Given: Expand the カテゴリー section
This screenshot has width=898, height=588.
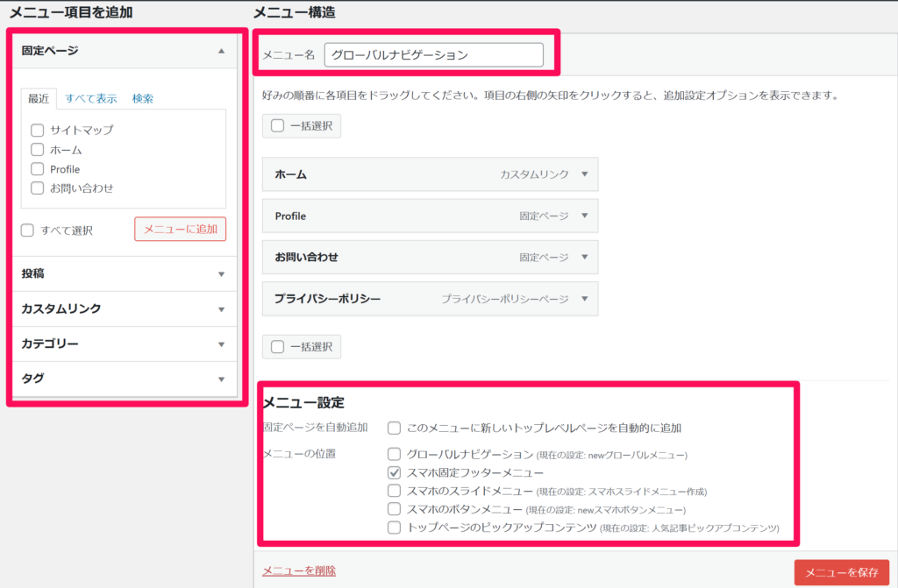Looking at the screenshot, I should 222,344.
